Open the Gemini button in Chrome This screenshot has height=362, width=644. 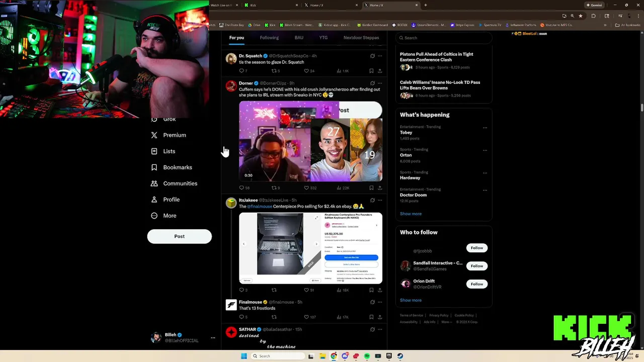[594, 5]
